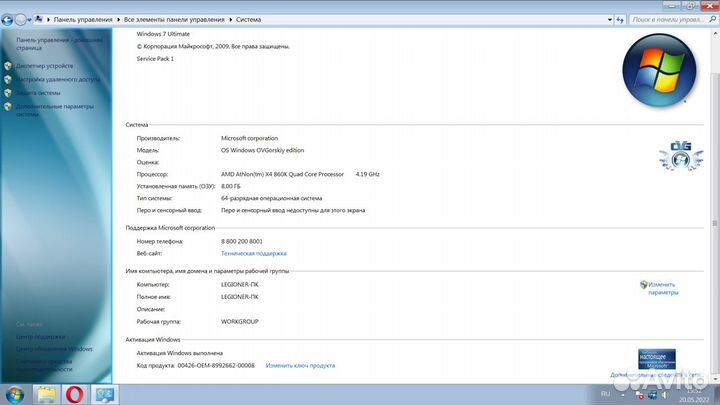Open address bar history dropdown
This screenshot has width=720, height=405.
(609, 20)
